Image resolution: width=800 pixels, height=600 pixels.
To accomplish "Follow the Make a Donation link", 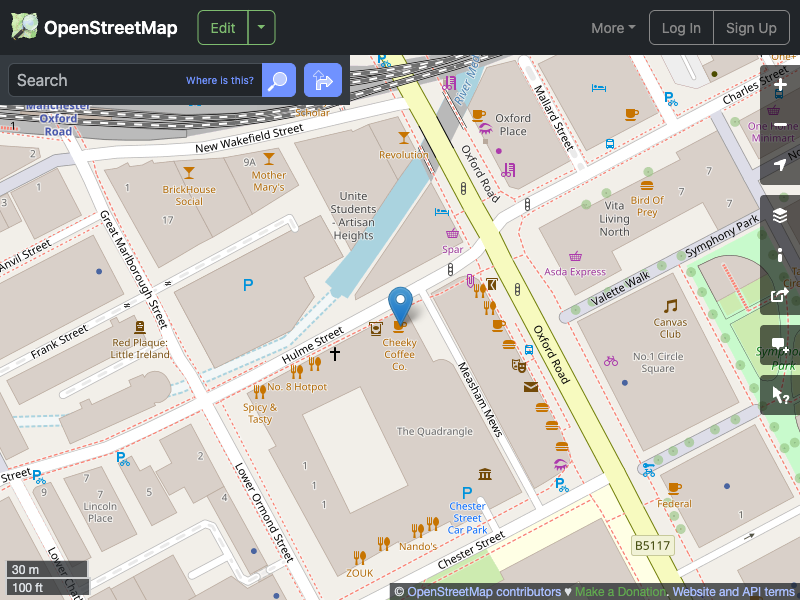I will pyautogui.click(x=620, y=591).
